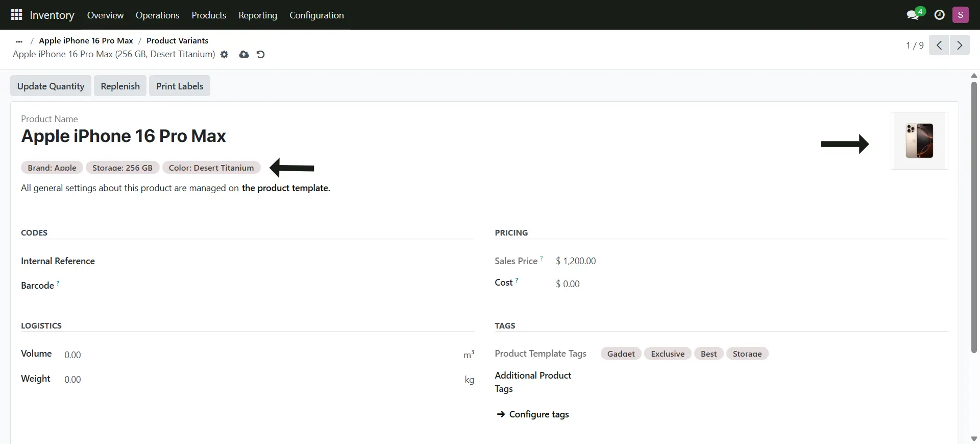The height and width of the screenshot is (444, 980).
Task: Open the Operations menu
Action: tap(157, 15)
